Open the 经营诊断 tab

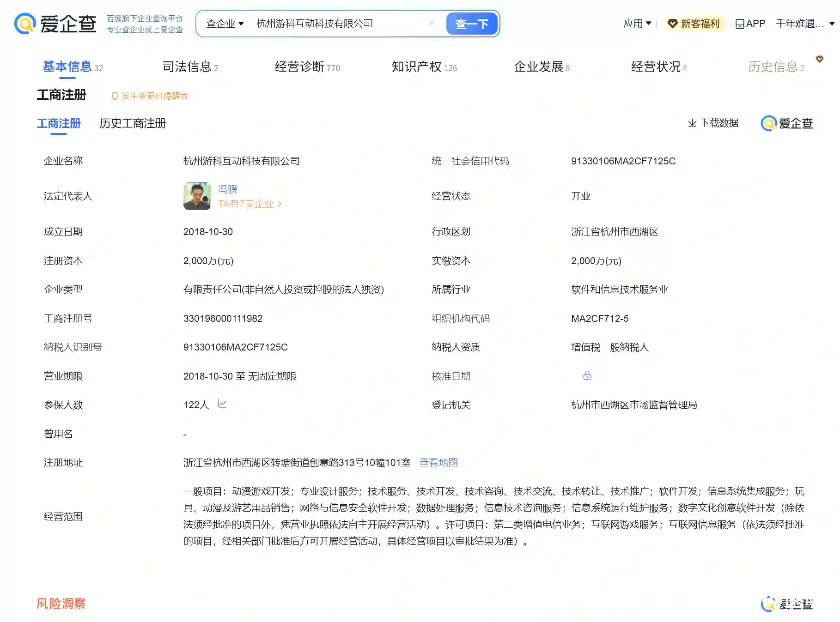pos(307,67)
